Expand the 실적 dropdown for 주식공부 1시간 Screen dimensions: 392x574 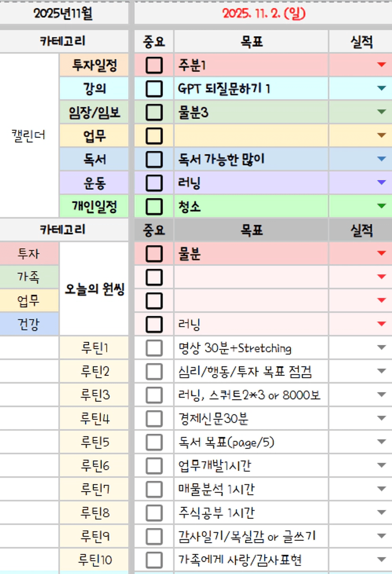click(382, 513)
